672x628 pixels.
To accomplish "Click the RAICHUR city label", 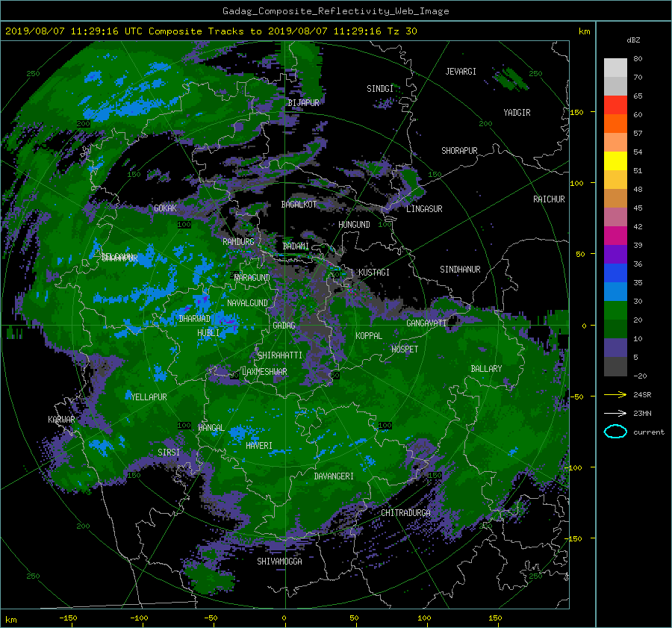I will pos(549,199).
